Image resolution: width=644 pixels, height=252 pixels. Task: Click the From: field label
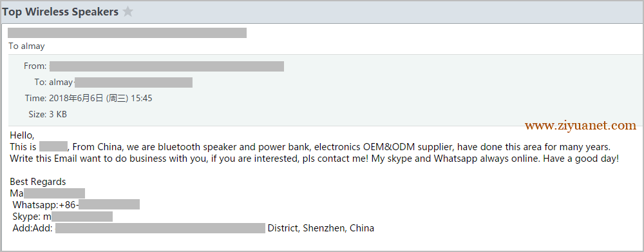(35, 66)
